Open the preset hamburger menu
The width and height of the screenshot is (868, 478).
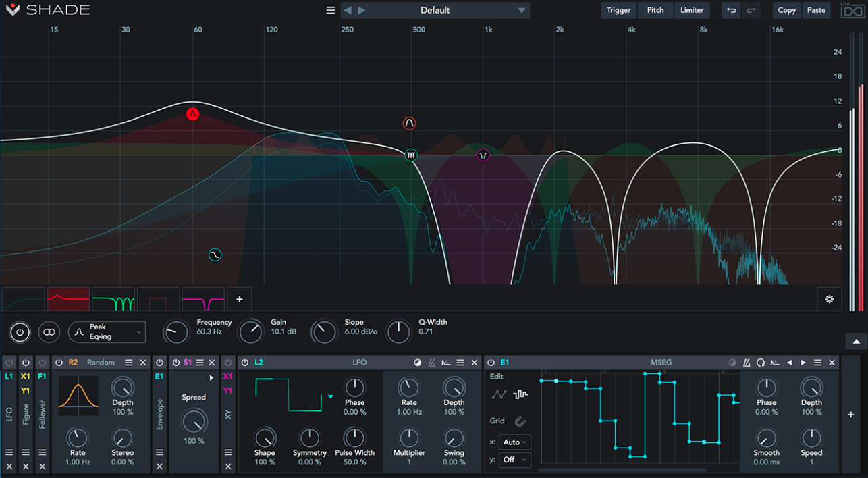point(330,10)
